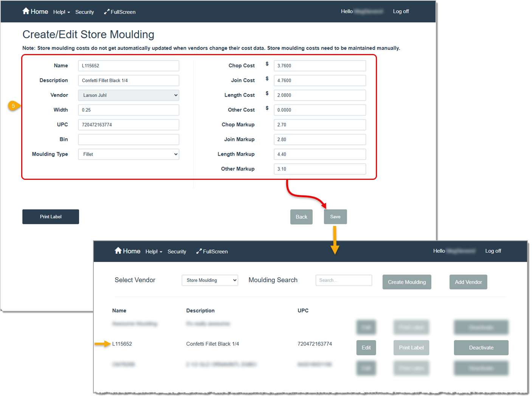Change the Select Vendor dropdown from Store Moulding
Viewport: 532px width, 399px height.
click(x=209, y=280)
